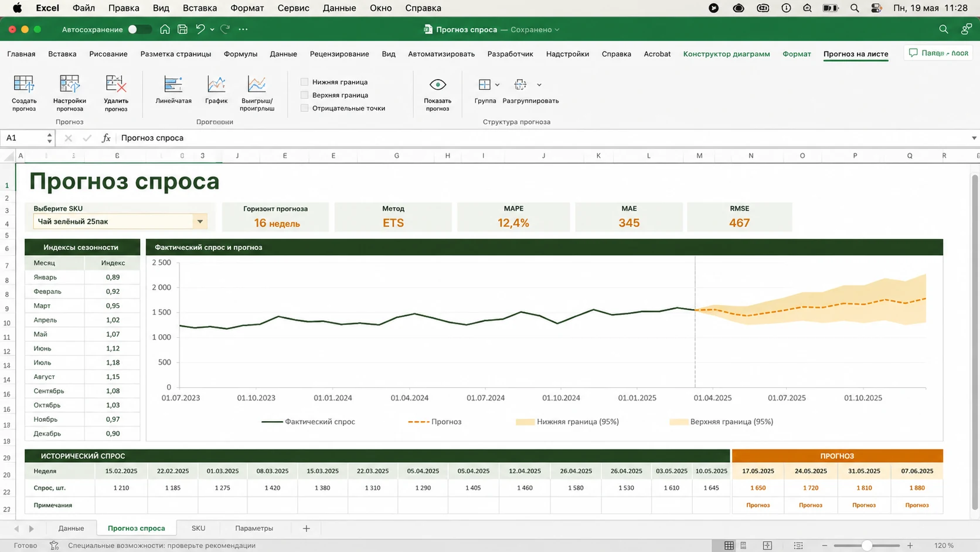Enable the Верхняя граница checkbox

tap(304, 95)
